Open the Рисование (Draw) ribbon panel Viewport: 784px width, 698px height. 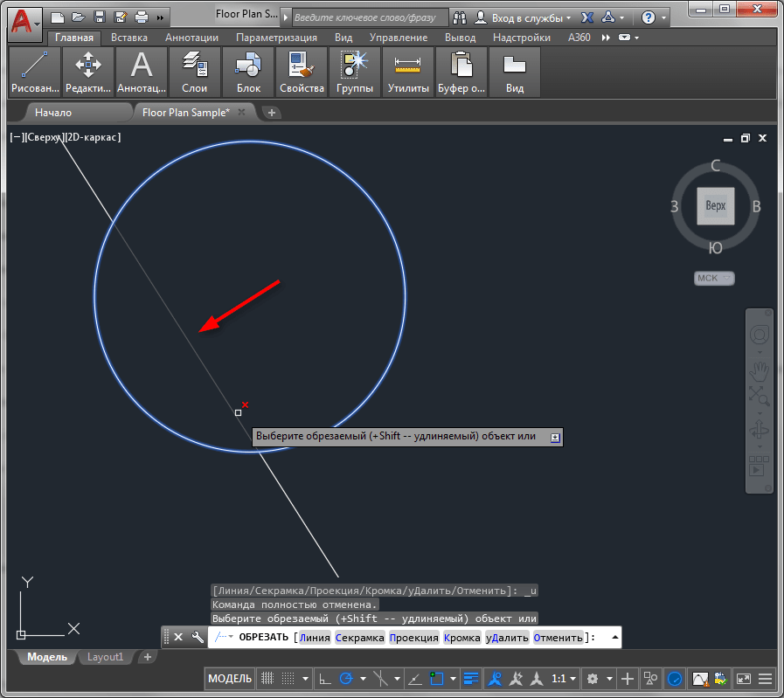click(x=35, y=72)
